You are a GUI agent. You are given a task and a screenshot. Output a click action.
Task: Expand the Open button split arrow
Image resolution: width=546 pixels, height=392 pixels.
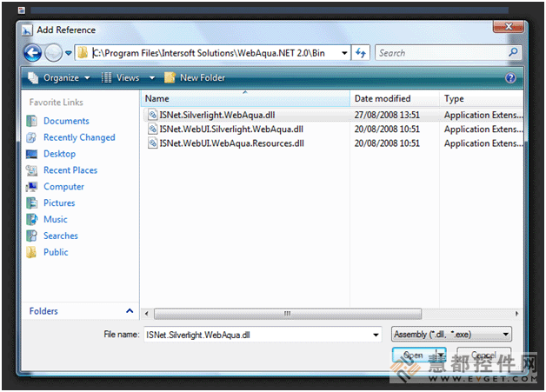441,355
